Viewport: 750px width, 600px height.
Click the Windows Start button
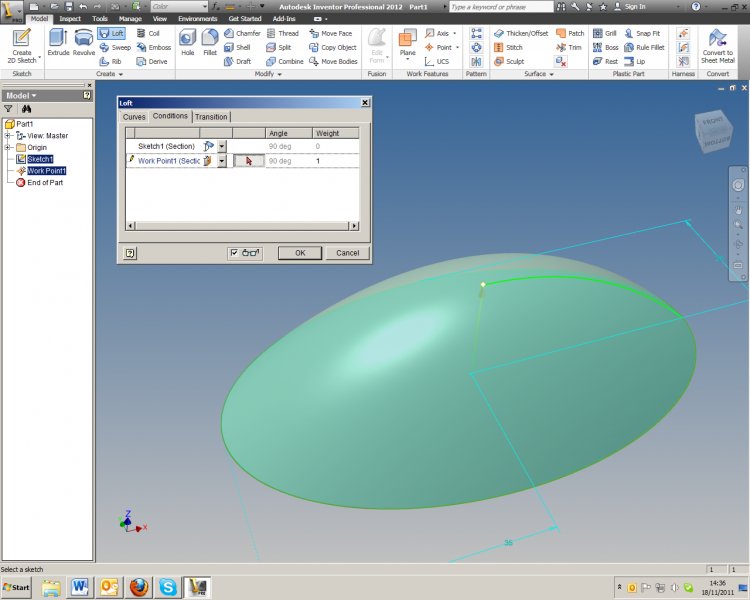point(17,585)
